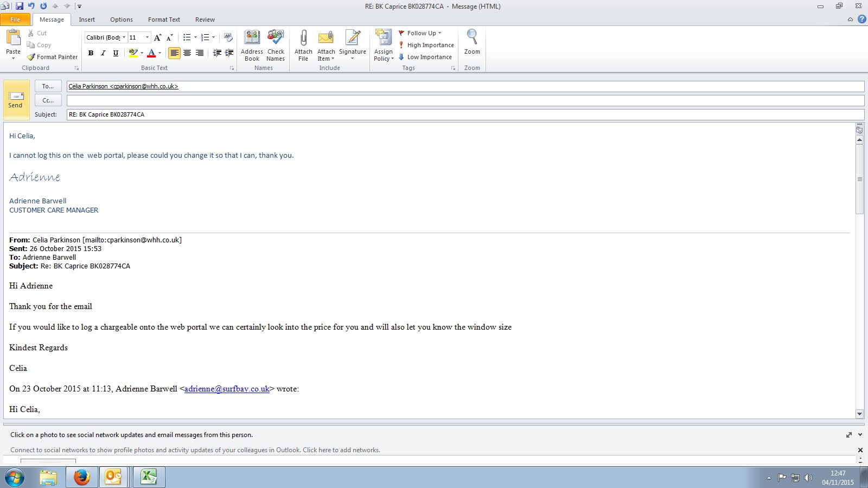The image size is (868, 488).
Task: Open the Zoom dialog
Action: coord(472,42)
